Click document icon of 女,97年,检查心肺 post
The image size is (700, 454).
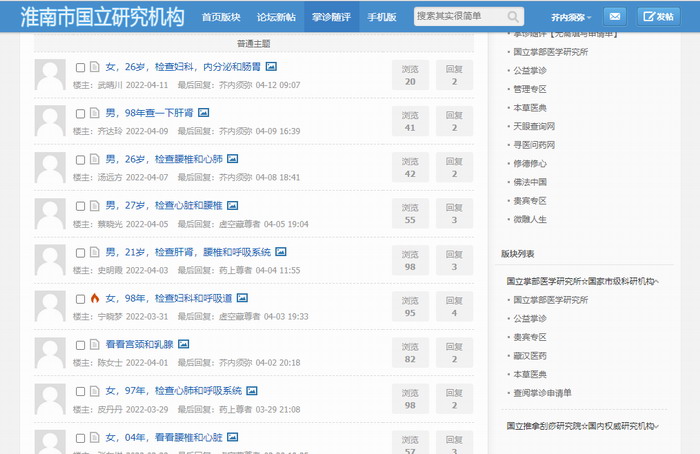click(94, 391)
